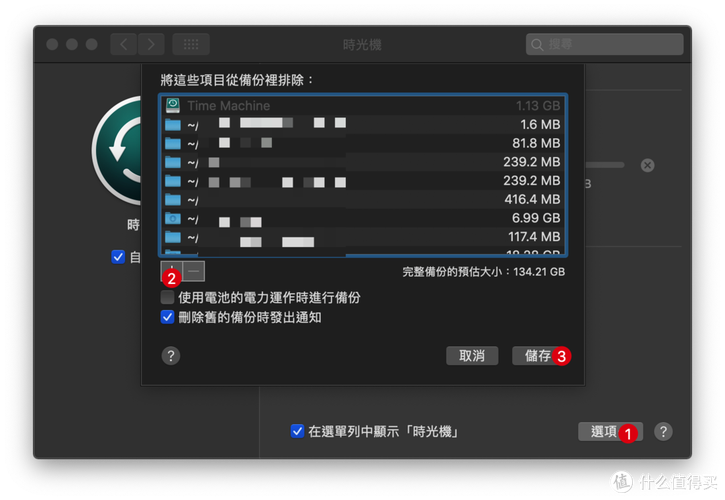
Task: Open the 選項 button
Action: [x=604, y=431]
